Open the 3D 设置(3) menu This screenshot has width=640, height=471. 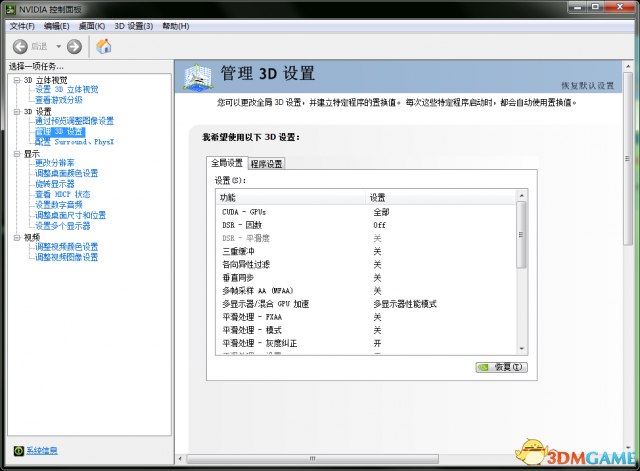pyautogui.click(x=133, y=25)
